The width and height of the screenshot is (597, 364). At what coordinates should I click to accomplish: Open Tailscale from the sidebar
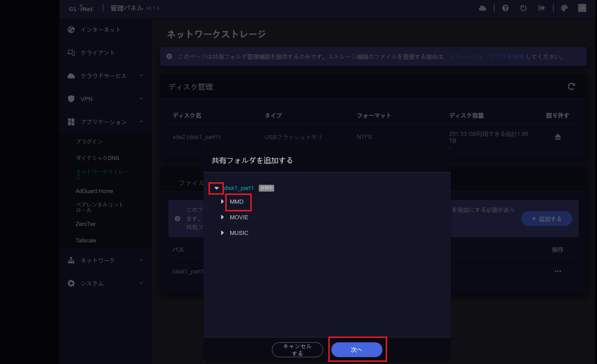tap(86, 240)
